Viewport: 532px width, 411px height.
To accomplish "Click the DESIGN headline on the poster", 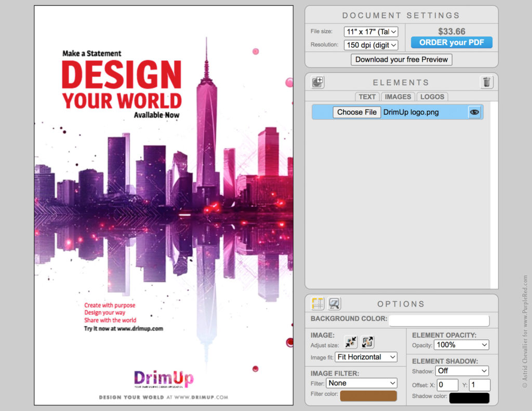I will click(x=122, y=75).
